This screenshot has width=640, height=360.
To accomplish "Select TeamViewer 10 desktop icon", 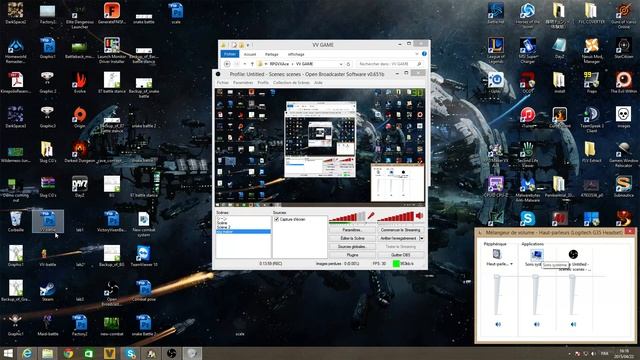I will [144, 256].
